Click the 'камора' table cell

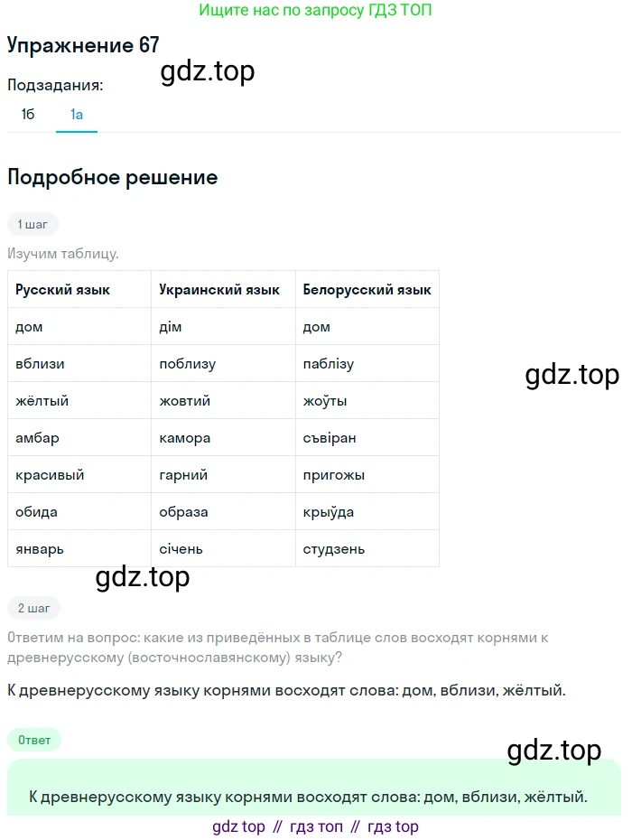[x=184, y=438]
